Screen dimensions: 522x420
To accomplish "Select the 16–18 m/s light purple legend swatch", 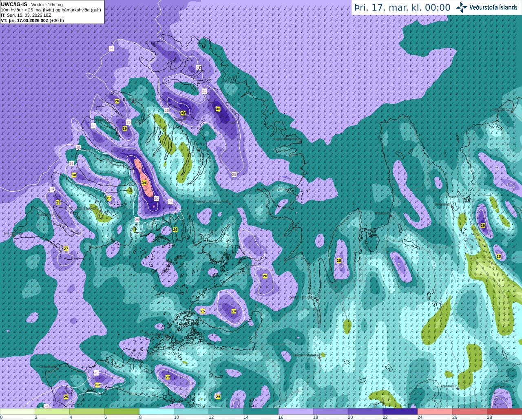I will [296, 411].
